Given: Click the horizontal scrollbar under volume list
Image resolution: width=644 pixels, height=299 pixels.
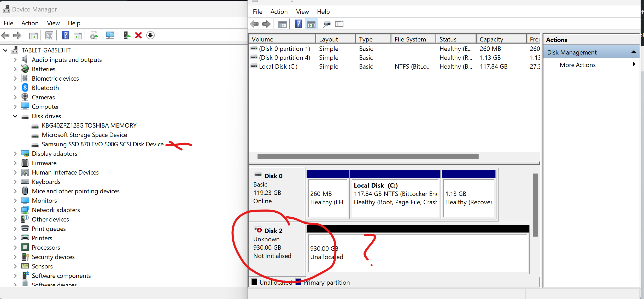Looking at the screenshot, I should [x=368, y=156].
